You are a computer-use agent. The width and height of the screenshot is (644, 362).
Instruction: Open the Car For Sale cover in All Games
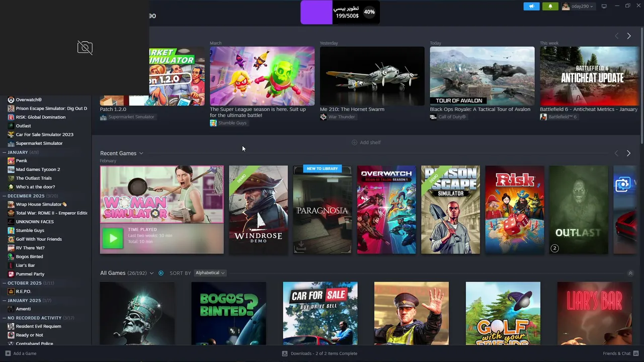pyautogui.click(x=320, y=313)
